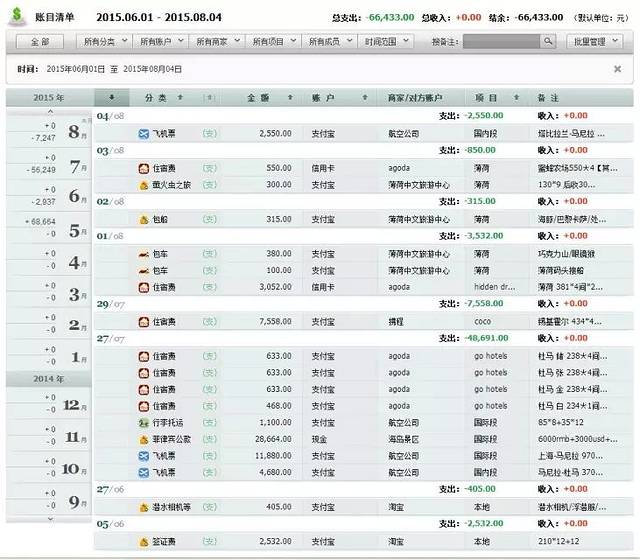The image size is (640, 560).
Task: Click the 菲律宾公款 category icon
Action: (144, 439)
